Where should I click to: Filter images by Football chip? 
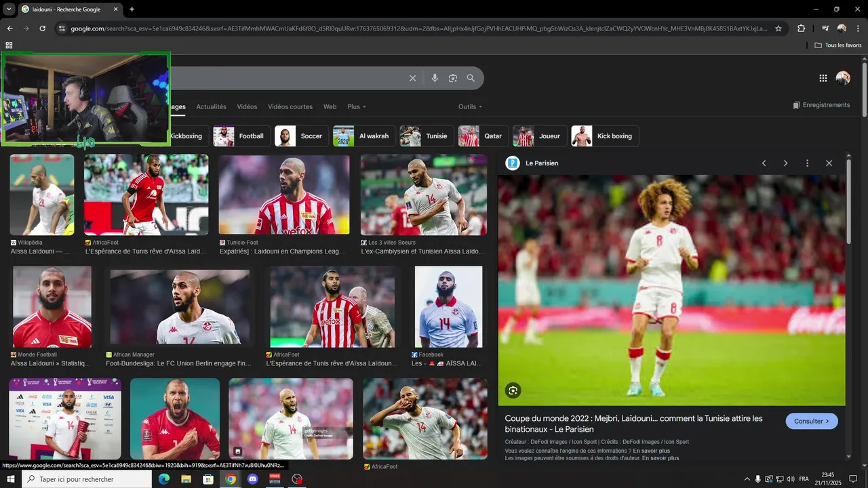[241, 136]
